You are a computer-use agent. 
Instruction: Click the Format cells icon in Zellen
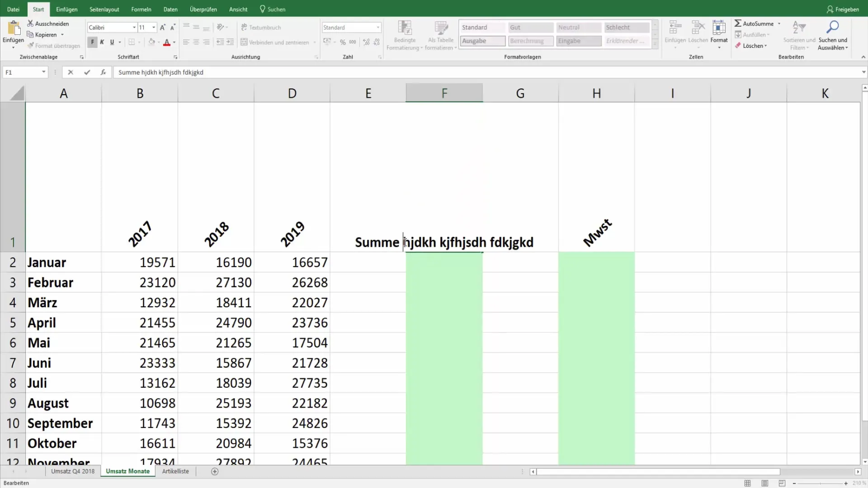point(719,28)
